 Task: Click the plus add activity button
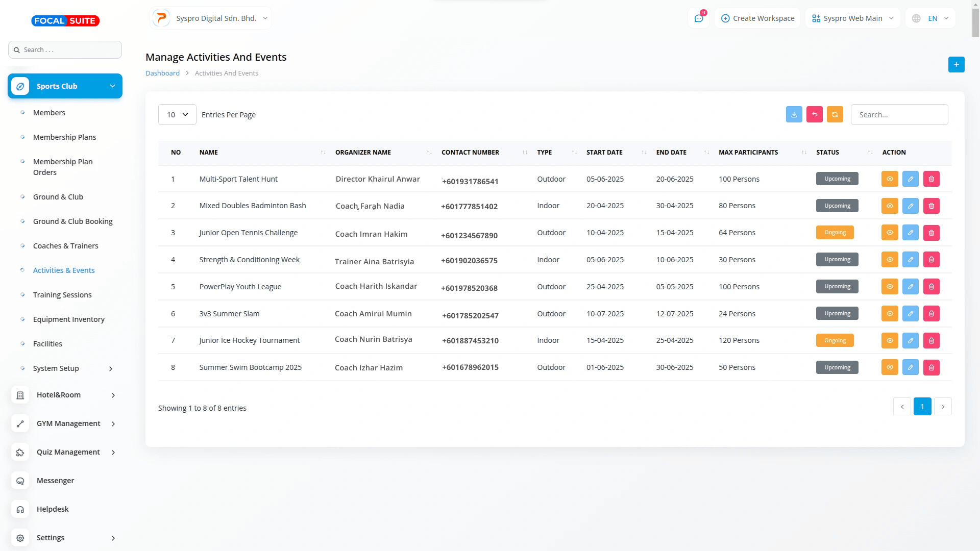click(x=956, y=65)
